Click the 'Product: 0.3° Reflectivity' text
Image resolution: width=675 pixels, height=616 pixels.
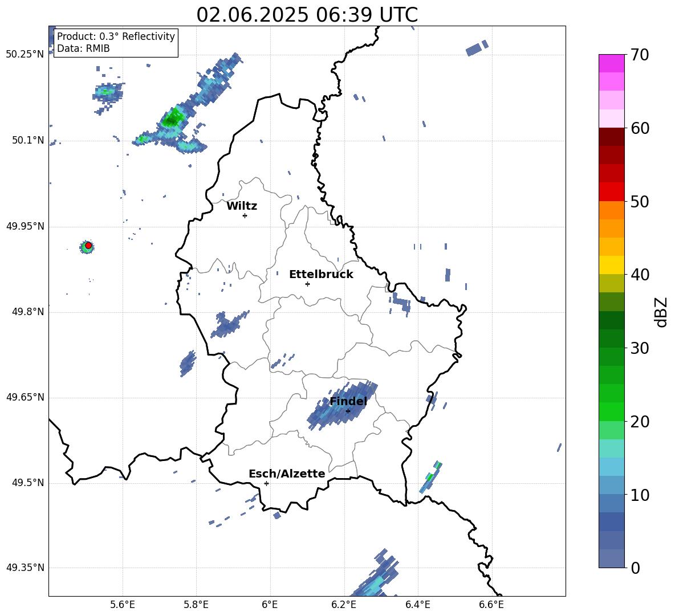click(116, 36)
